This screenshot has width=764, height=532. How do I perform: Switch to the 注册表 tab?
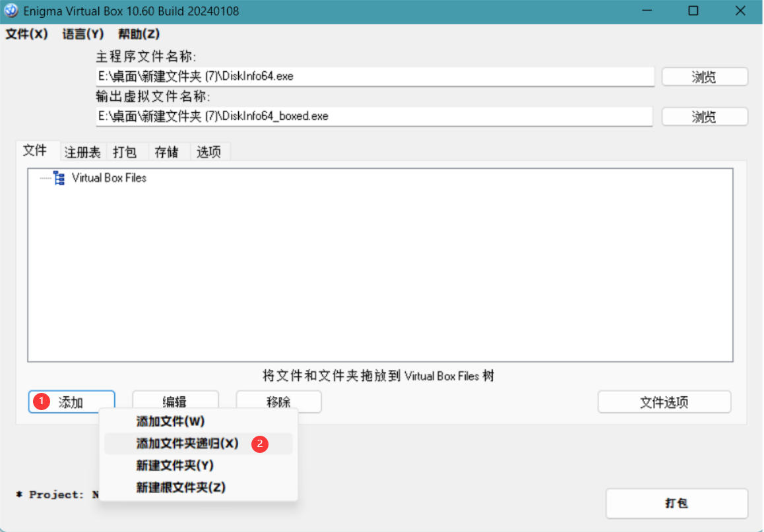pyautogui.click(x=82, y=152)
